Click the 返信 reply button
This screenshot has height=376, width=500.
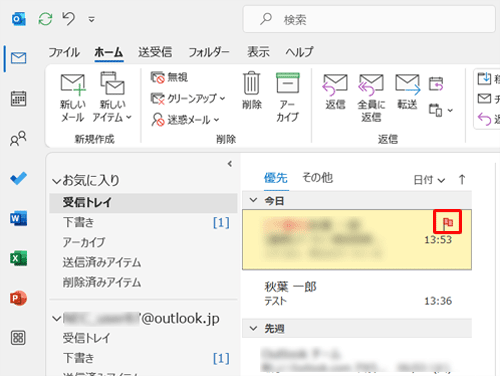[x=335, y=92]
